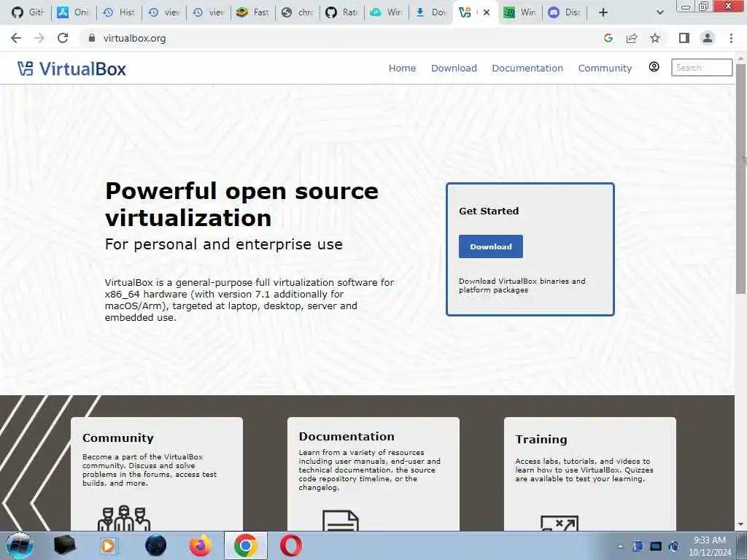Screen dimensions: 747x560
Task: Click the document icon in Documentation card
Action: pyautogui.click(x=341, y=521)
